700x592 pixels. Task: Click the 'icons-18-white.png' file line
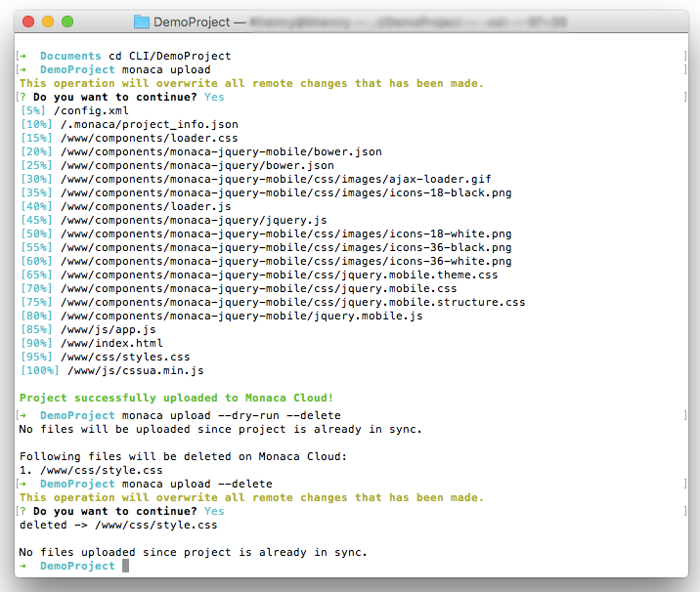[x=266, y=233]
